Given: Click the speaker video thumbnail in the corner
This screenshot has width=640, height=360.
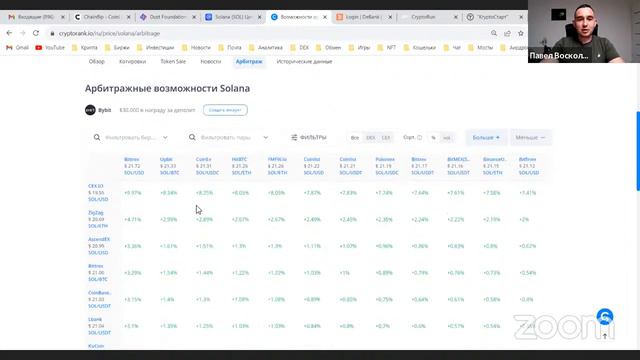Looking at the screenshot, I should [584, 31].
